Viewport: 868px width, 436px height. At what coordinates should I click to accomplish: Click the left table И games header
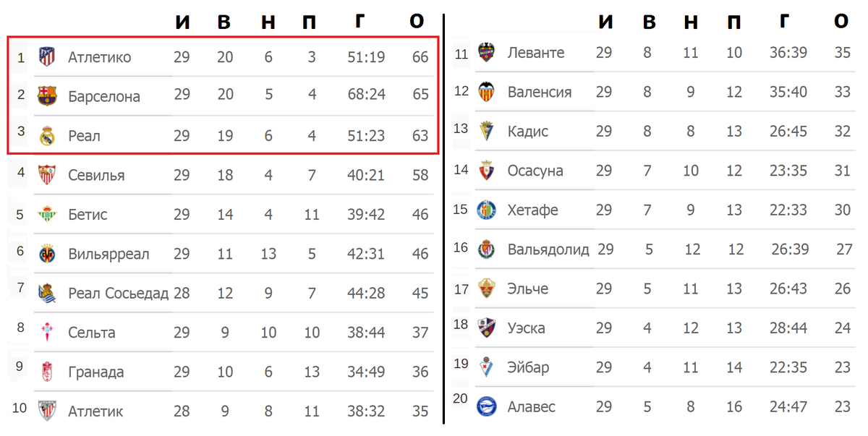(x=183, y=22)
